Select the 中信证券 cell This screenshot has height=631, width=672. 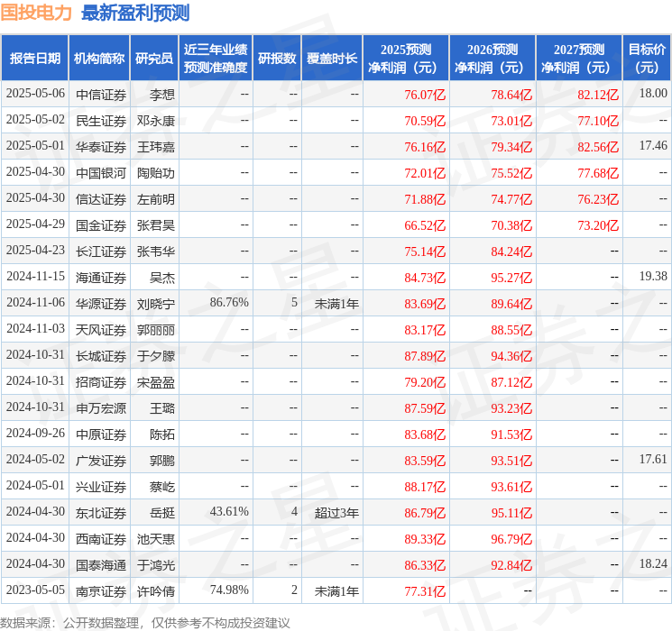(x=101, y=95)
